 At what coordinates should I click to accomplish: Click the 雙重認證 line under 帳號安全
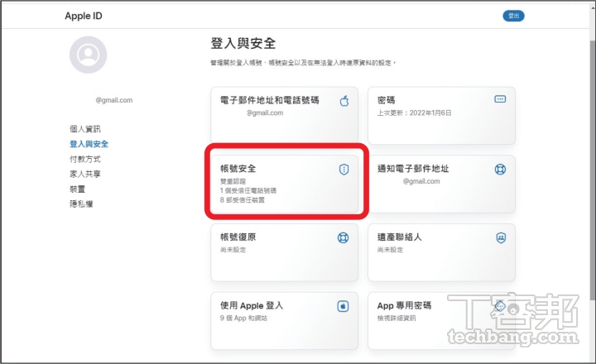point(233,182)
